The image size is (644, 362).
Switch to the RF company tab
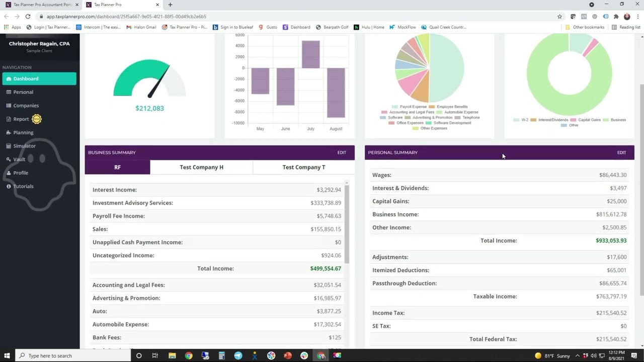pos(117,167)
